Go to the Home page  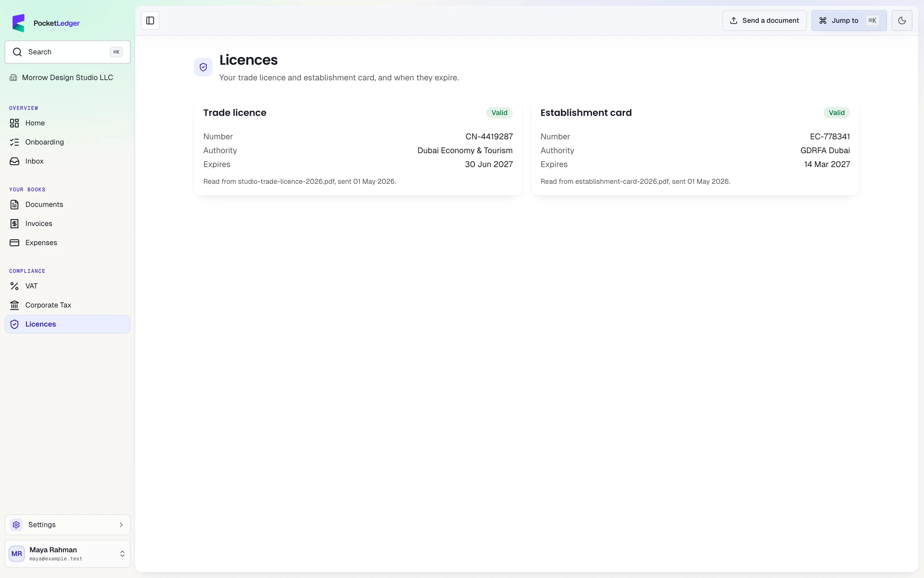[68, 123]
